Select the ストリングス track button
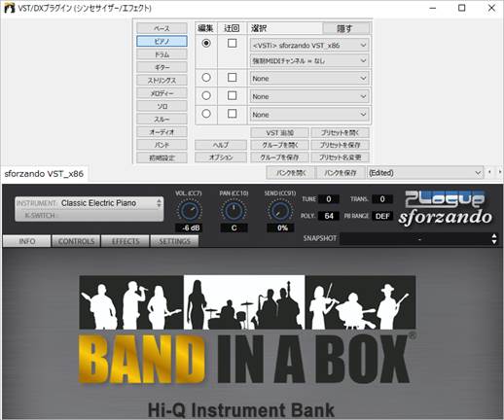Viewport: 504px width, 420px height. (162, 81)
